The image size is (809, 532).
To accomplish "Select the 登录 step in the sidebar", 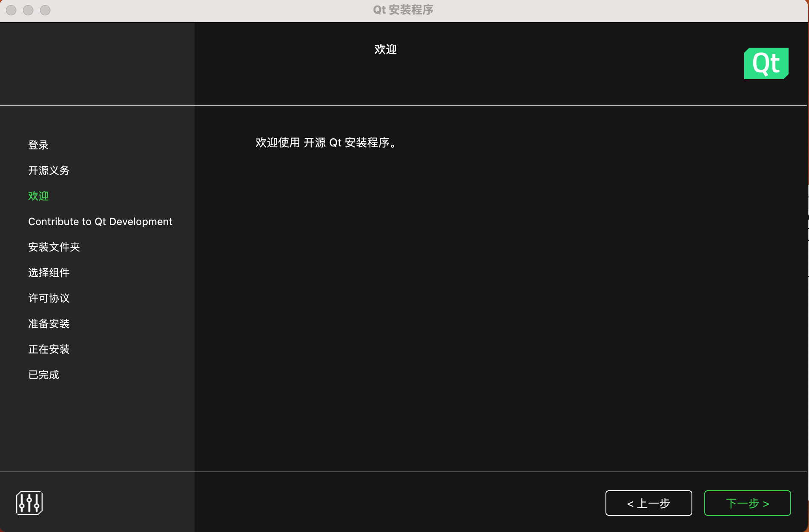I will click(38, 145).
